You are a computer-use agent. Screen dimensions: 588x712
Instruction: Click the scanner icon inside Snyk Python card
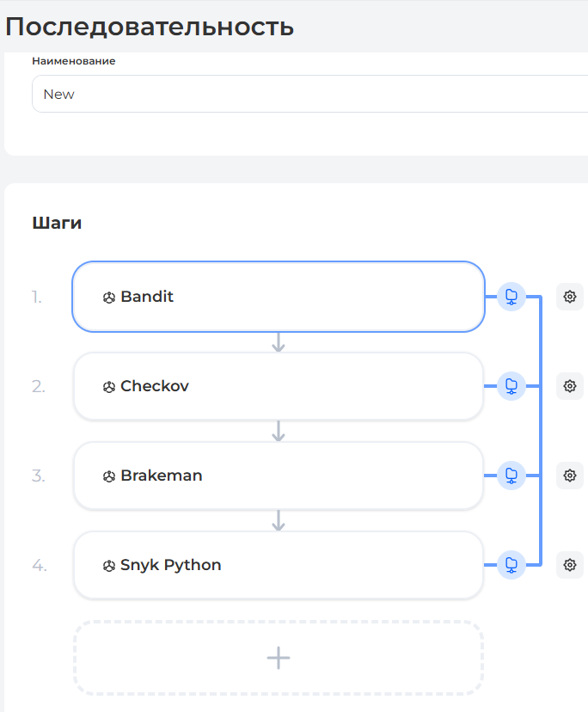pyautogui.click(x=109, y=566)
